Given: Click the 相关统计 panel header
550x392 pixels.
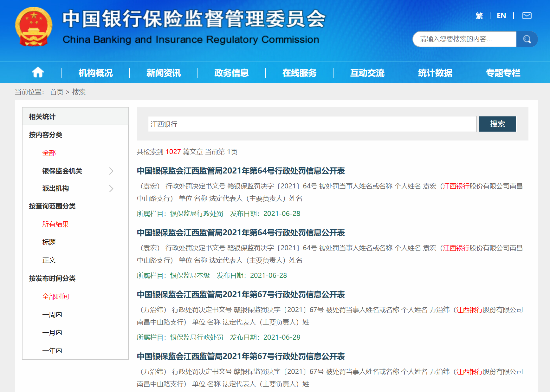Looking at the screenshot, I should [x=75, y=116].
